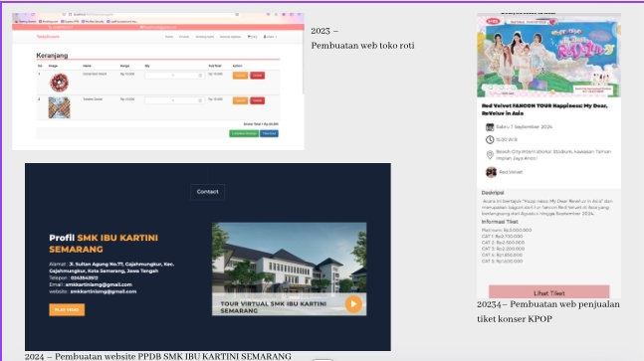Screen dimensions: 644x361
Task: Click the "2023 –" year label
Action: pos(324,31)
